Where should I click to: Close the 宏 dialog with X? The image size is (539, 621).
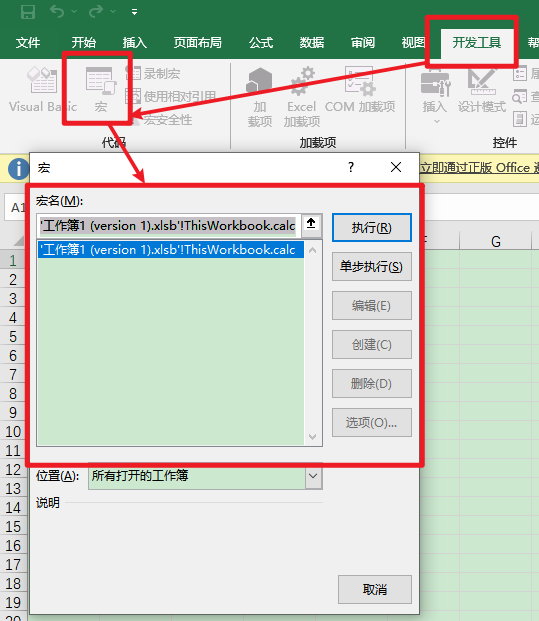click(396, 168)
